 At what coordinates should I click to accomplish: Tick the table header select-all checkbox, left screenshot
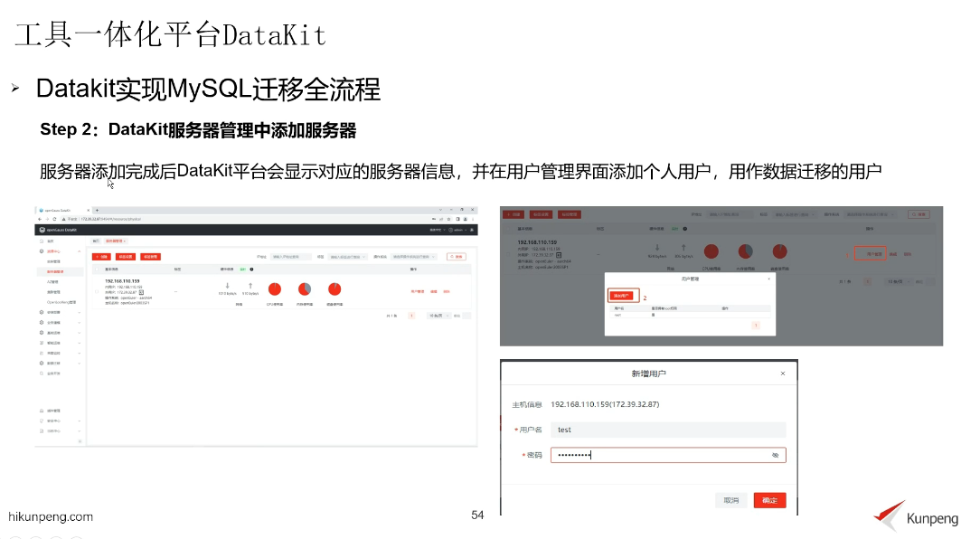(97, 269)
